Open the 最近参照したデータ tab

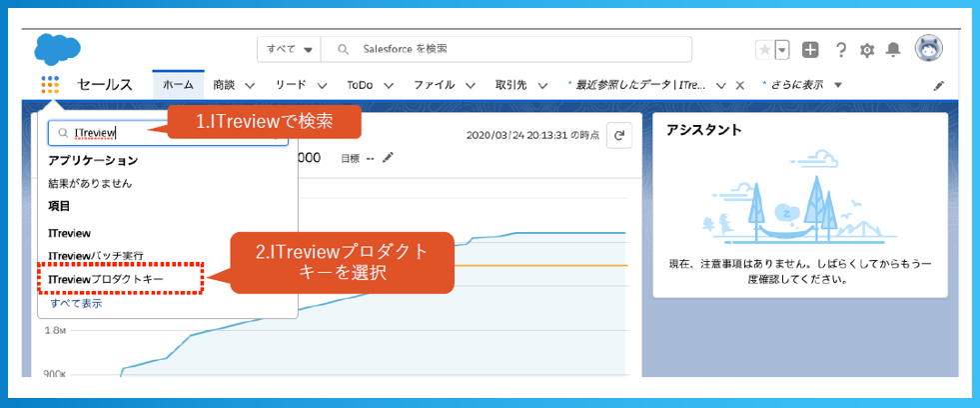coord(641,85)
